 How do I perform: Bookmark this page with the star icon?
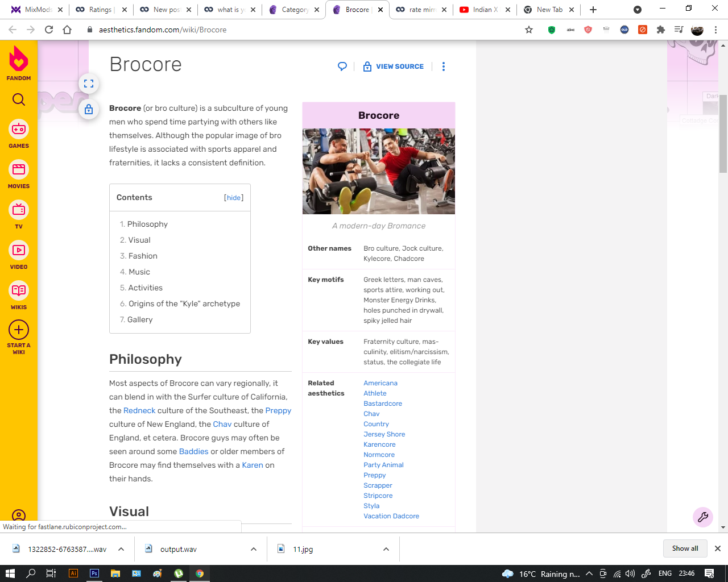click(x=529, y=30)
